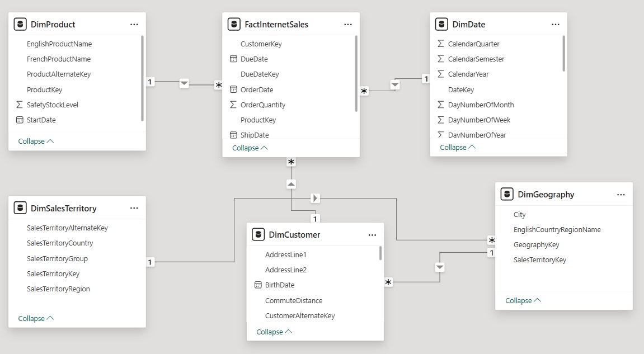The image size is (644, 354).
Task: Click the calendar icon beside DueDate
Action: tap(233, 59)
